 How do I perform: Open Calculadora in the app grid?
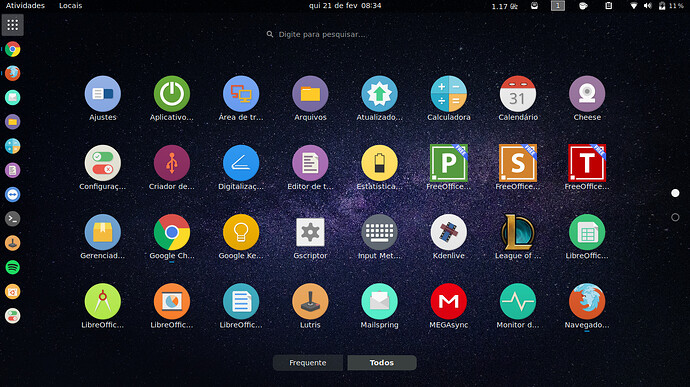[x=448, y=94]
